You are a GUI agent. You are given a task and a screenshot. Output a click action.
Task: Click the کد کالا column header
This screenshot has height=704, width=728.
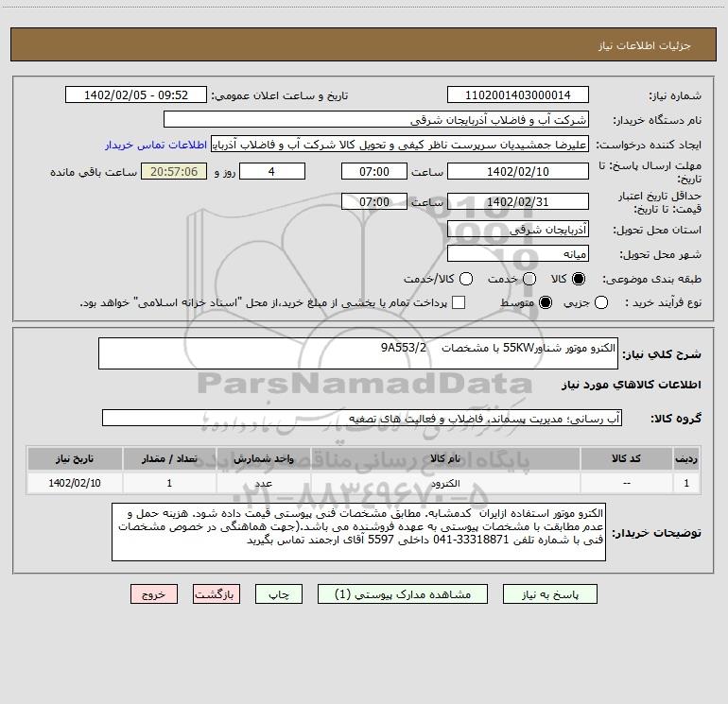[626, 458]
